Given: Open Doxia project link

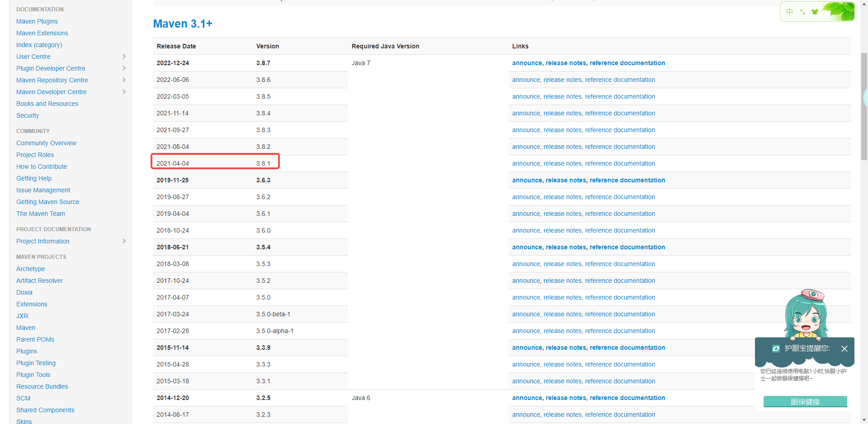Looking at the screenshot, I should [24, 292].
